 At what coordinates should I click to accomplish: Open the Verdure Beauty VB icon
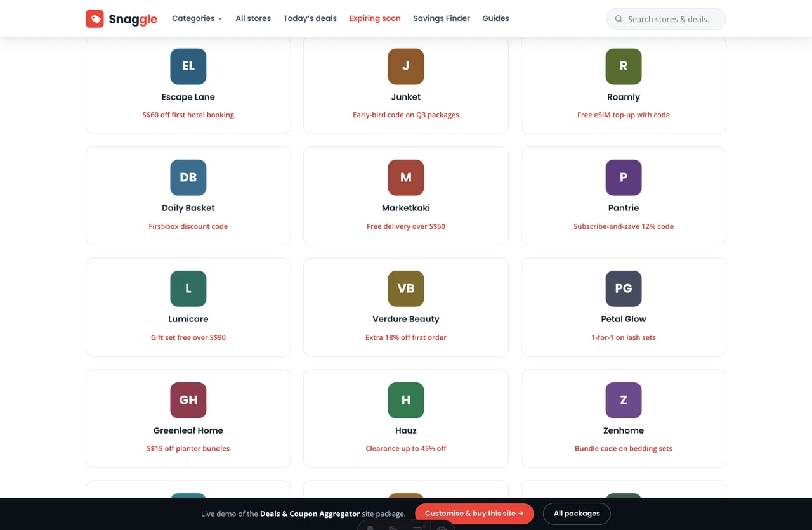coord(406,288)
